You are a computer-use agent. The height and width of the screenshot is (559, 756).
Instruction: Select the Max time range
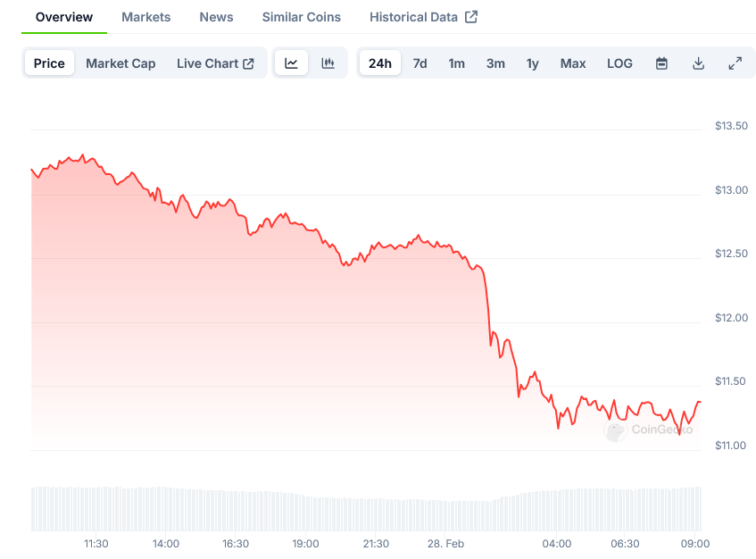tap(573, 63)
